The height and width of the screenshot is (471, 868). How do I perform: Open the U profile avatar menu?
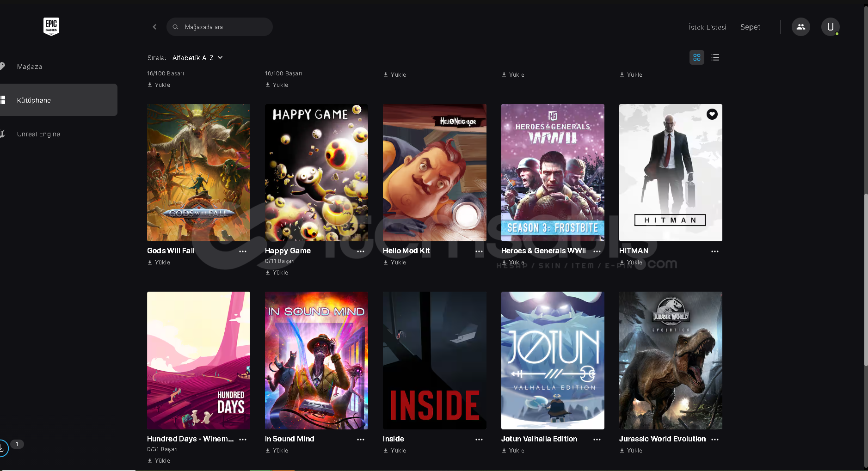pyautogui.click(x=831, y=27)
